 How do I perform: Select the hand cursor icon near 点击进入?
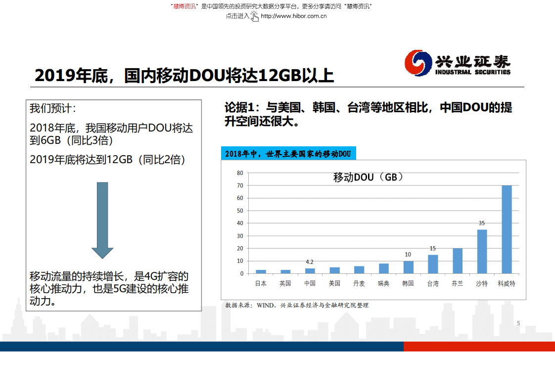(254, 16)
